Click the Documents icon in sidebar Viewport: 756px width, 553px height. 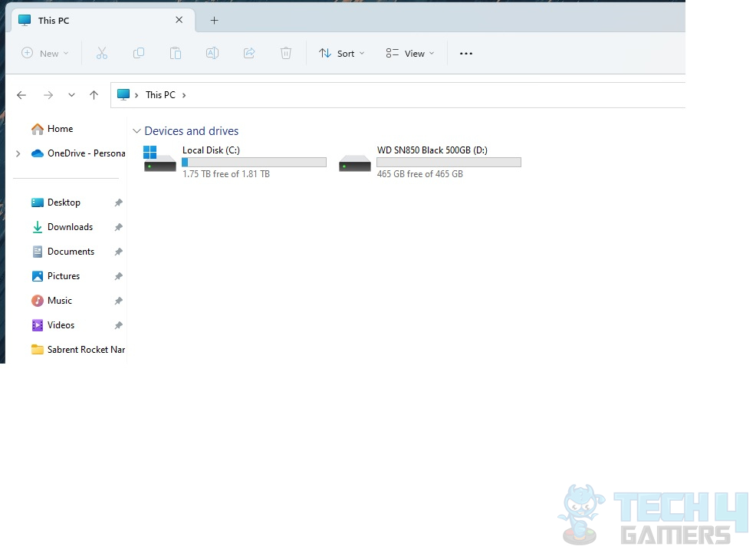click(37, 252)
